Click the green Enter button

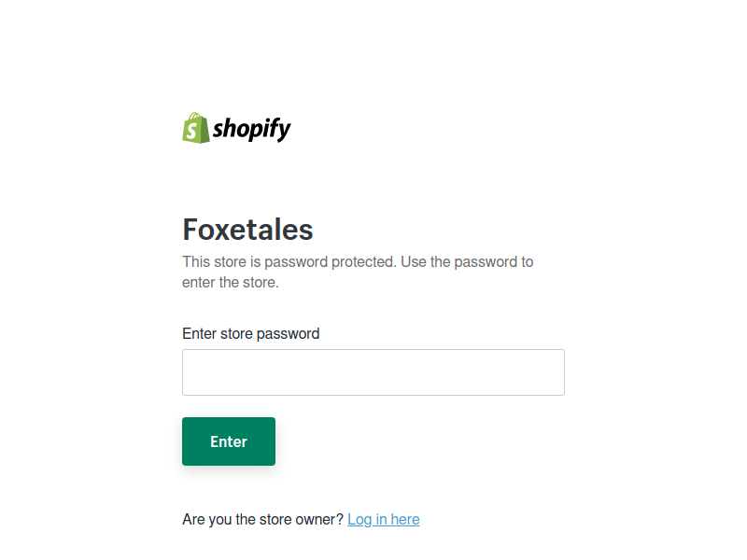point(229,441)
